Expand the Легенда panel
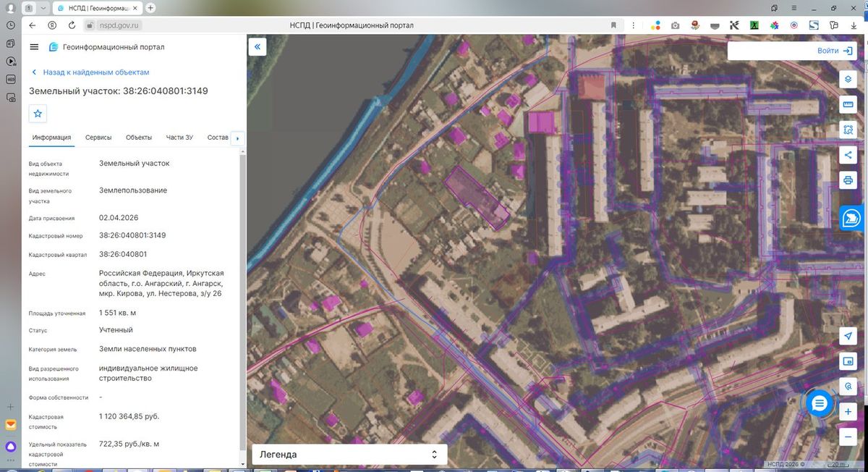 349,455
